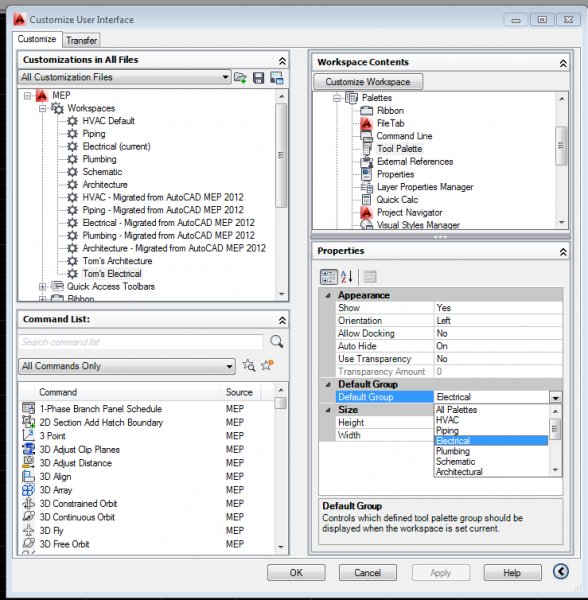Screen dimensions: 588x600
Task: Choose Plumbing from the Default Group list
Action: [x=491, y=451]
